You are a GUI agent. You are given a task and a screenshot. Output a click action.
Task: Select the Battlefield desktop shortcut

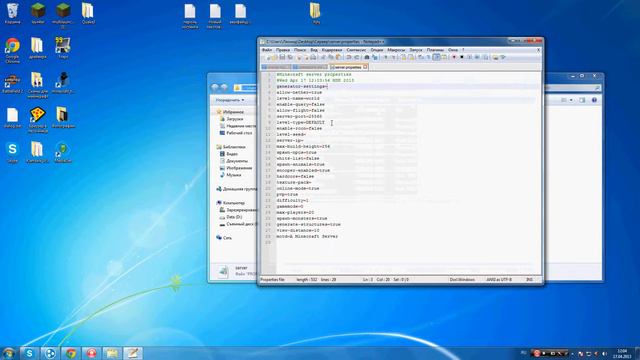point(12,83)
